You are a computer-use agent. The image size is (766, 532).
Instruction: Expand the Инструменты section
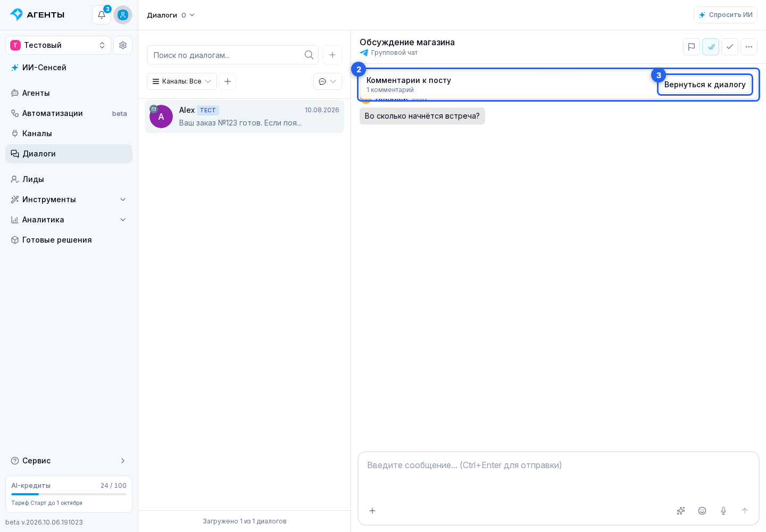(69, 199)
